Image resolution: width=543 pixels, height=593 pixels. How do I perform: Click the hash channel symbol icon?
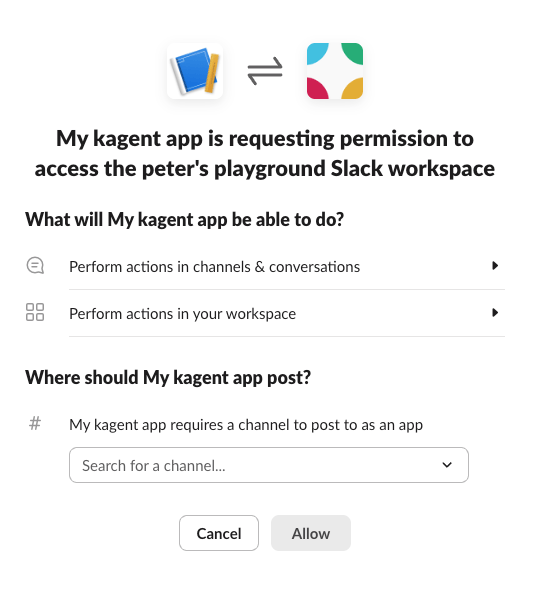pyautogui.click(x=35, y=424)
